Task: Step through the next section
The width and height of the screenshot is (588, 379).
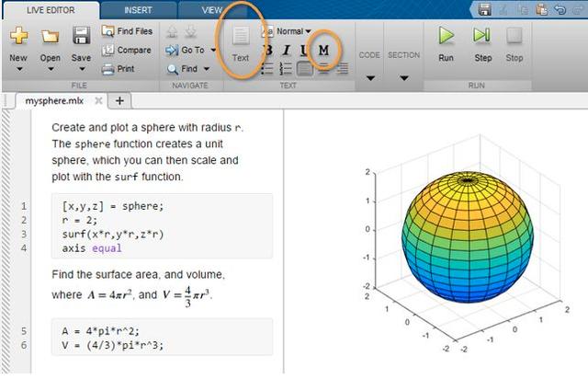Action: click(482, 44)
